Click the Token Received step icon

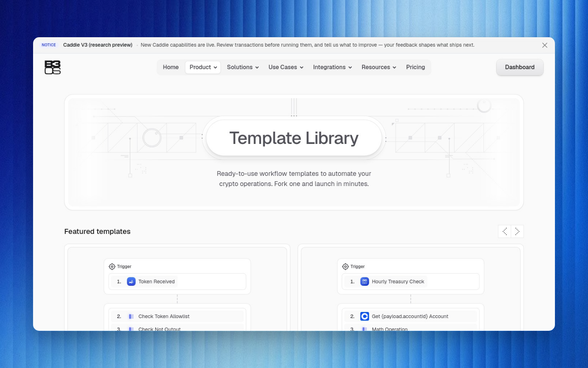click(131, 282)
